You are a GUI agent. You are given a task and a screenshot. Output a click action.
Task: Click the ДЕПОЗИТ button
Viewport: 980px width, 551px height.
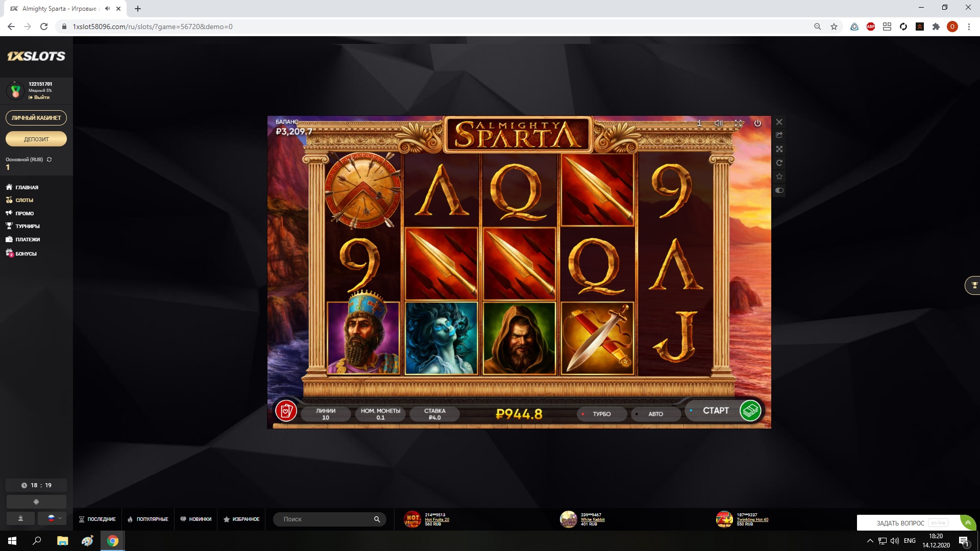pos(36,139)
